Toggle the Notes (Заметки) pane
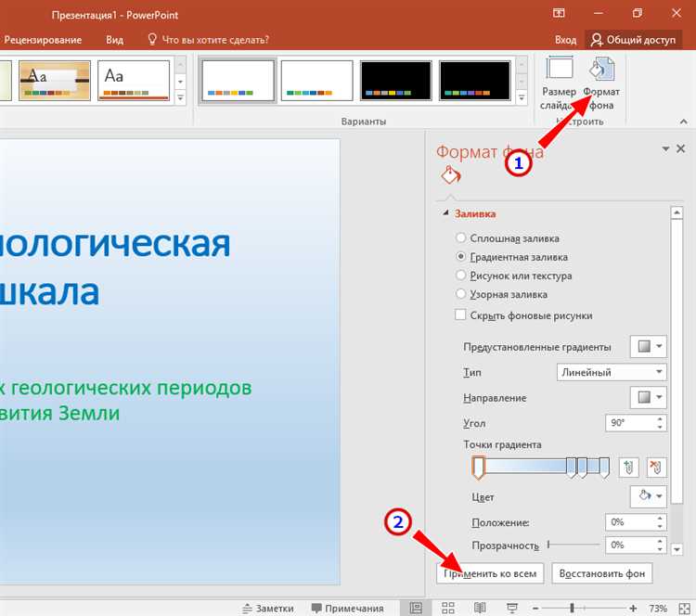Viewport: 696px width, 616px height. 267,608
